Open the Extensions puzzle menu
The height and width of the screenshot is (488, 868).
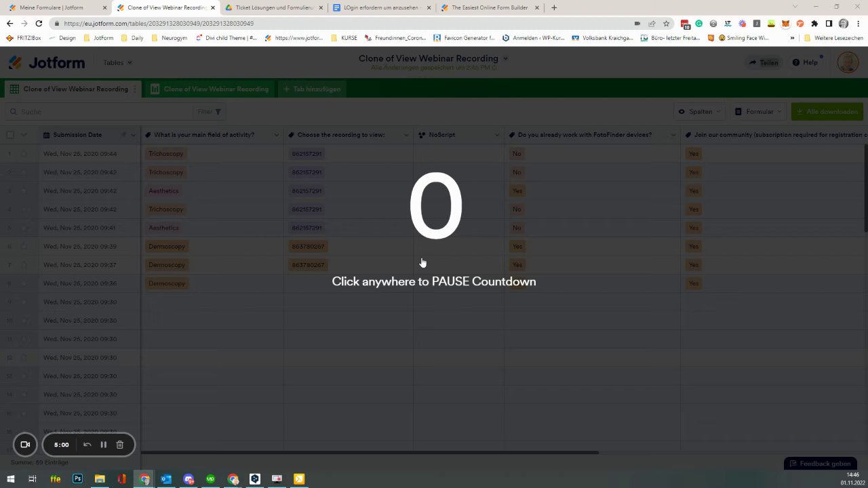pyautogui.click(x=814, y=23)
